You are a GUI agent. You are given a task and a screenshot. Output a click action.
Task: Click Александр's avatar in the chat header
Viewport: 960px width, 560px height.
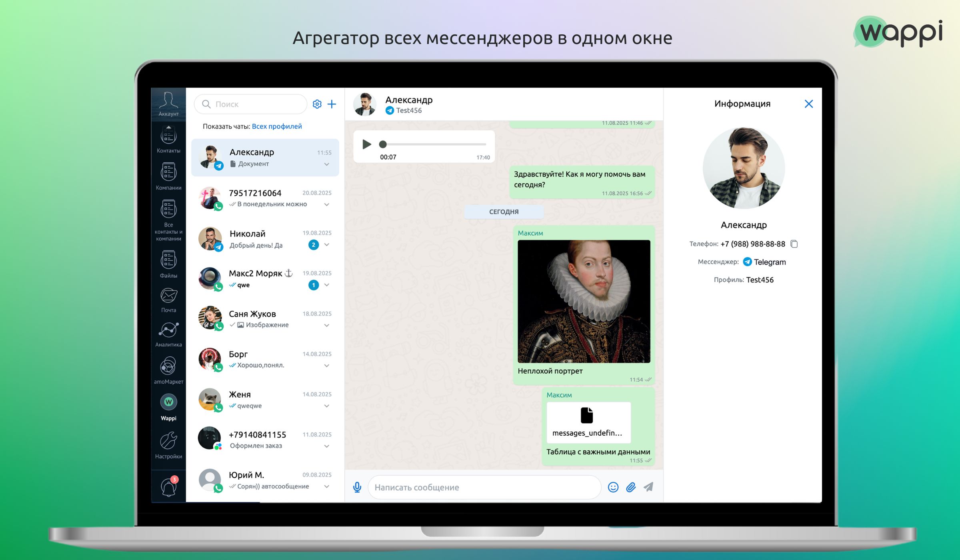(x=364, y=104)
